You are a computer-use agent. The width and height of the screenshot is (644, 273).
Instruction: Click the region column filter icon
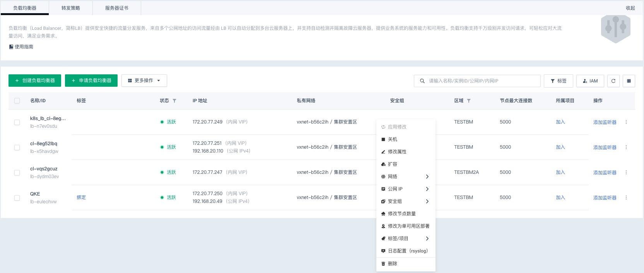[x=469, y=101]
